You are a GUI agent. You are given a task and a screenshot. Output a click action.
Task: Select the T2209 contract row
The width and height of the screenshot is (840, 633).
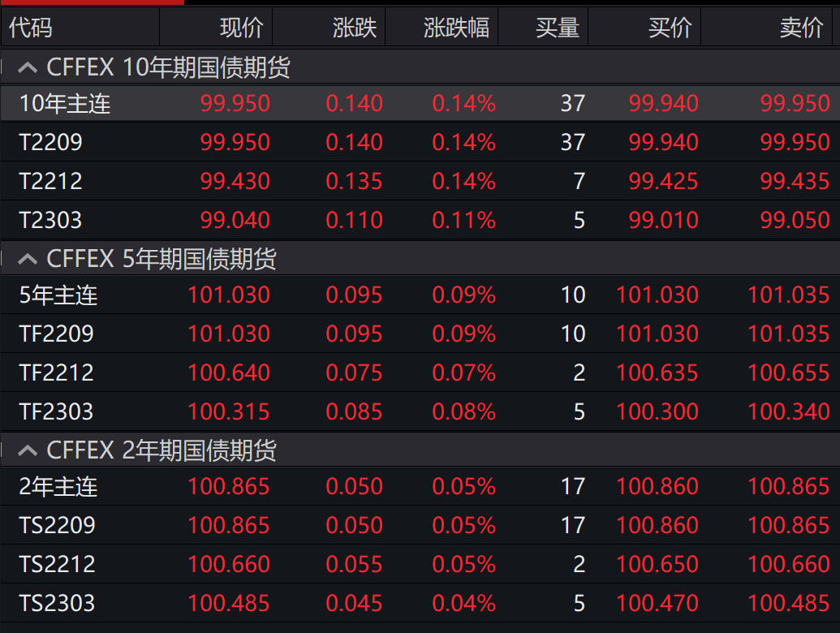51,143
